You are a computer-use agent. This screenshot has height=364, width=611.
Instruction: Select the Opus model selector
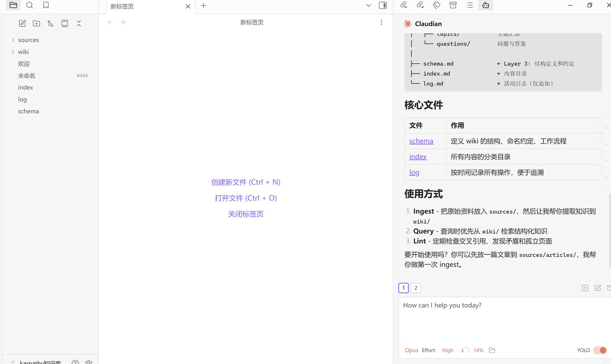(411, 350)
